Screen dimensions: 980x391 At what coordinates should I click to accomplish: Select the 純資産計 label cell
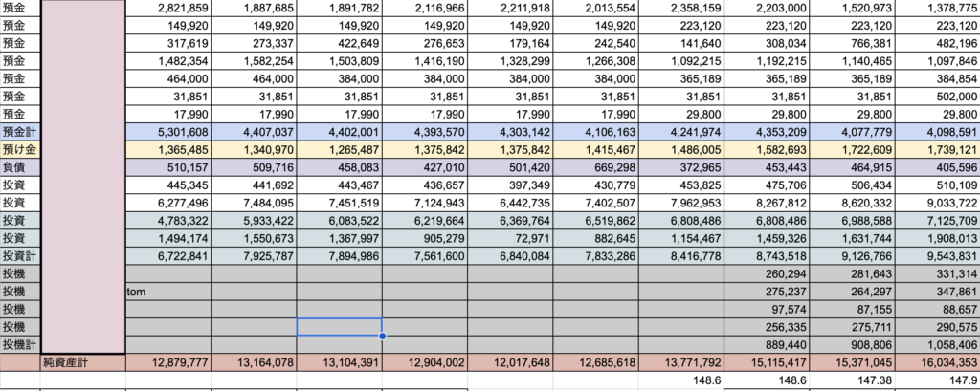(x=81, y=362)
